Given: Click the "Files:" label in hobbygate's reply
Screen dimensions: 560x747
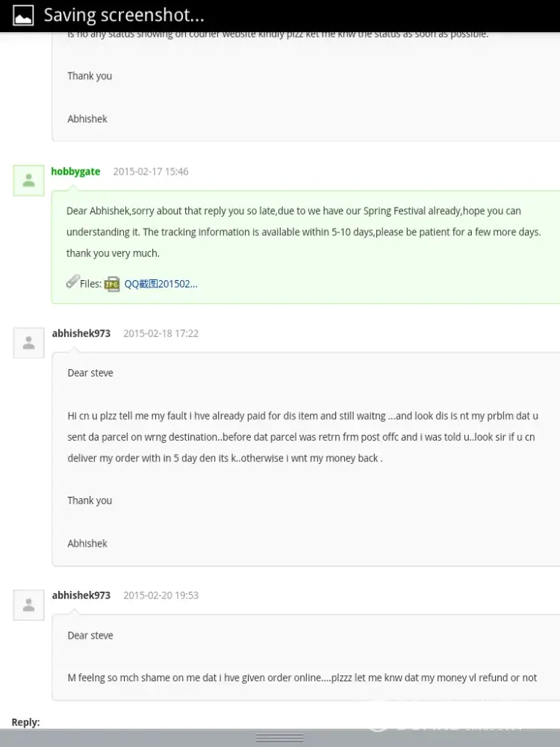Looking at the screenshot, I should point(90,284).
